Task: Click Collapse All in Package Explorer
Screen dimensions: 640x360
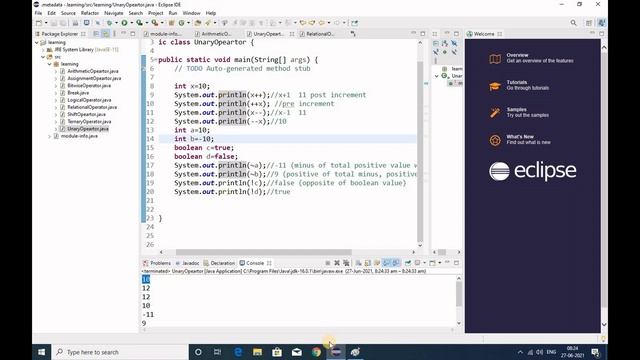Action: [96, 34]
